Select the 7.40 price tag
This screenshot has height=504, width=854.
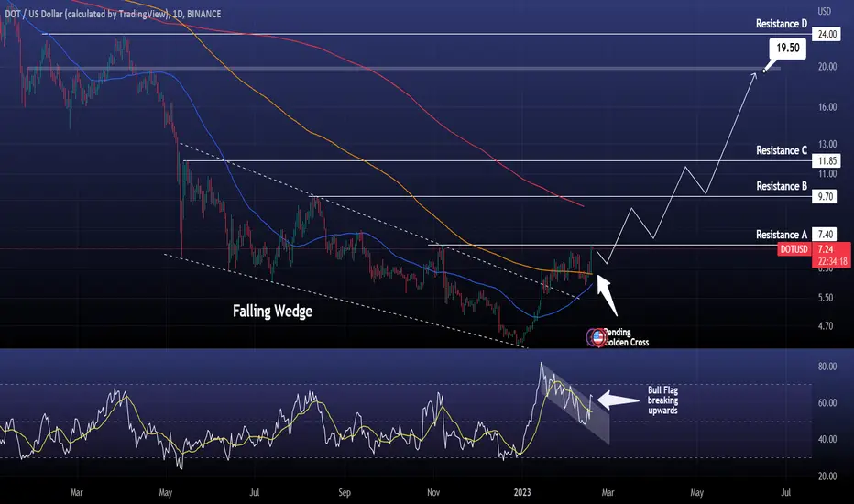[x=825, y=235]
